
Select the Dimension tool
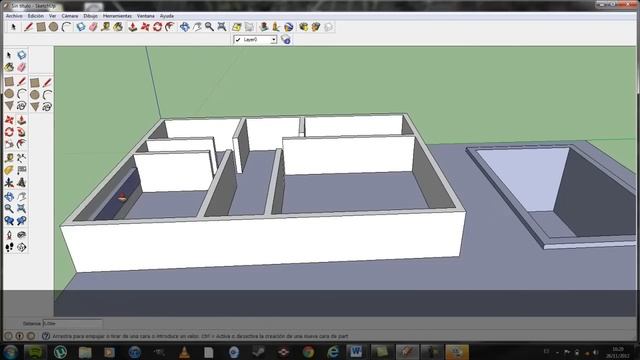click(x=22, y=158)
